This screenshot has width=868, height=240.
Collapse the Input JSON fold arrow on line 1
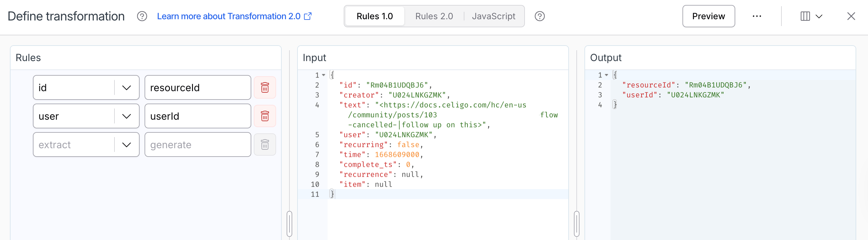[x=324, y=75]
